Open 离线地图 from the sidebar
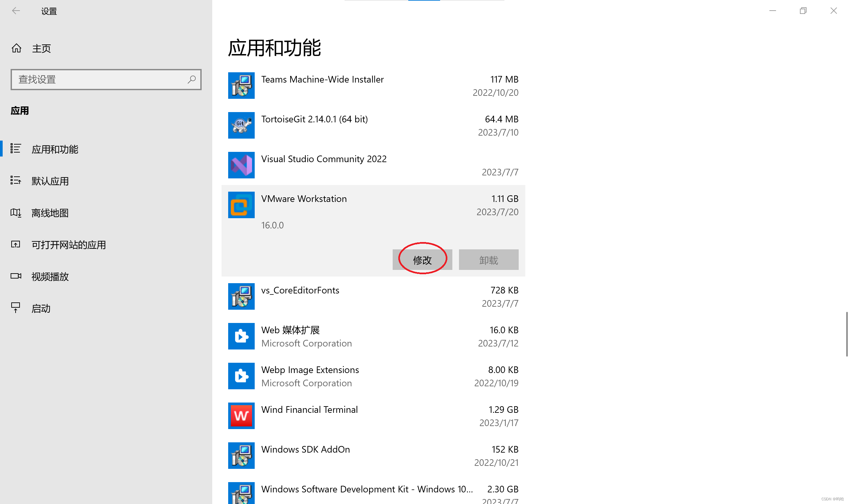849x504 pixels. pyautogui.click(x=50, y=213)
